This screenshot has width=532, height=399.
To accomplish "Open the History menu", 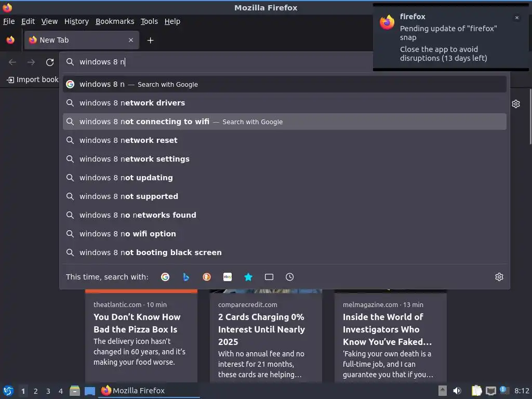I will [76, 21].
